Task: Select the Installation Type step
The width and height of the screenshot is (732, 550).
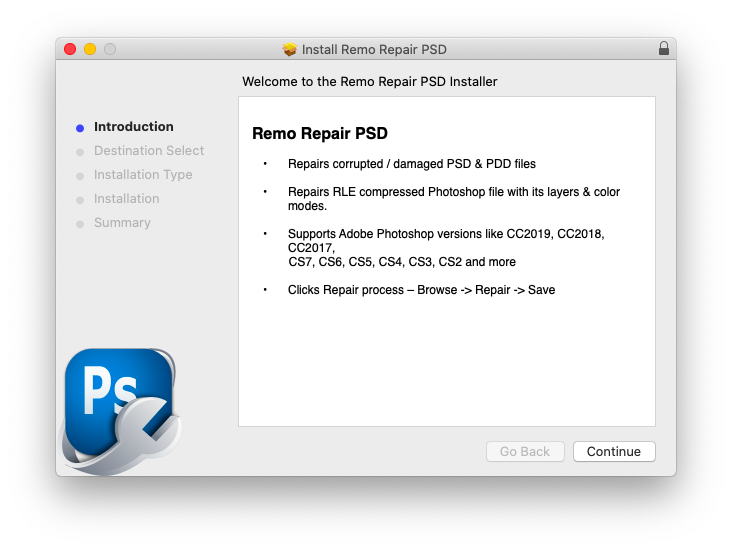Action: [143, 175]
